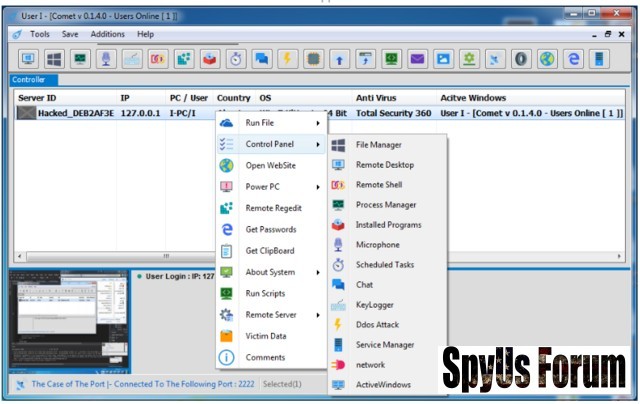This screenshot has height=404, width=640.
Task: Click the lightning bolt icon in the toolbar
Action: [288, 58]
